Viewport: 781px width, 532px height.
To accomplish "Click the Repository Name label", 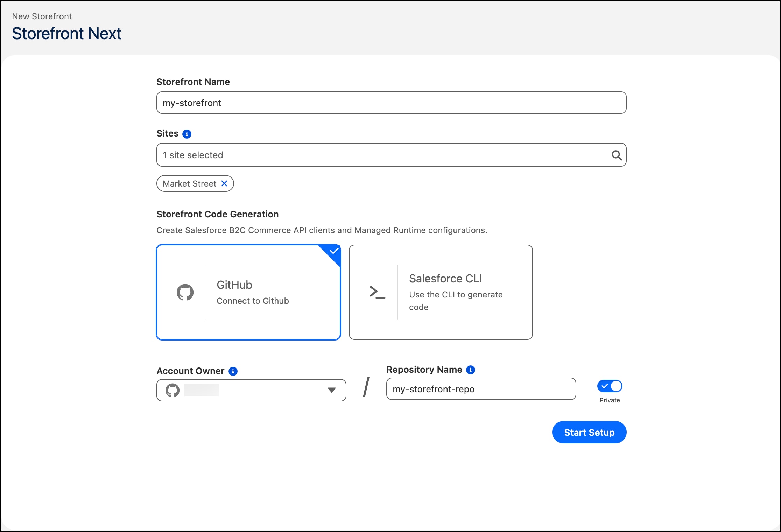I will click(424, 370).
